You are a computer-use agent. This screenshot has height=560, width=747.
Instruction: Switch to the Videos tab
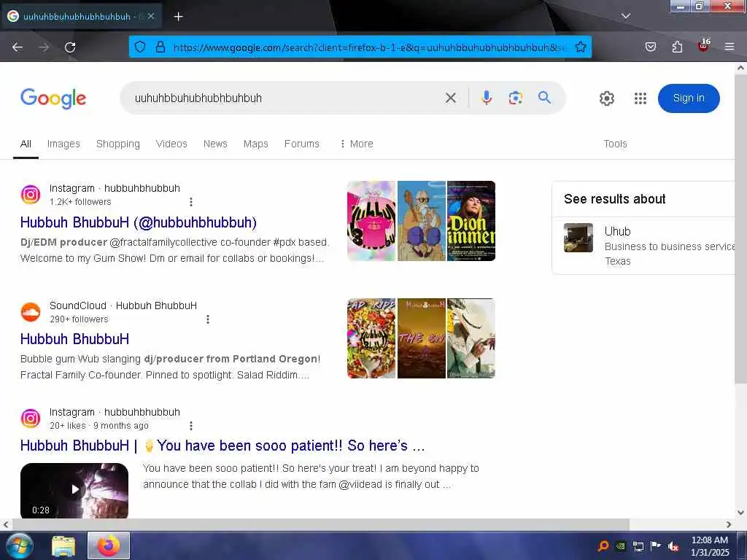[171, 144]
